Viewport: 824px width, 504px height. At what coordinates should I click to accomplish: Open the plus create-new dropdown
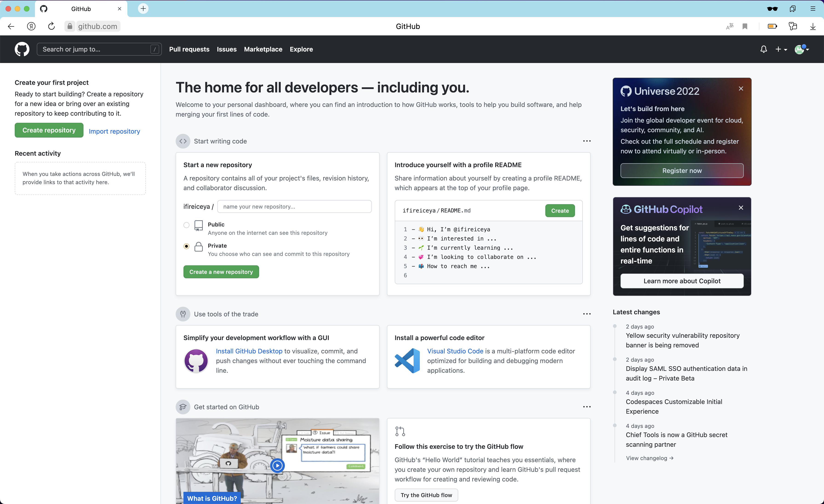tap(781, 49)
